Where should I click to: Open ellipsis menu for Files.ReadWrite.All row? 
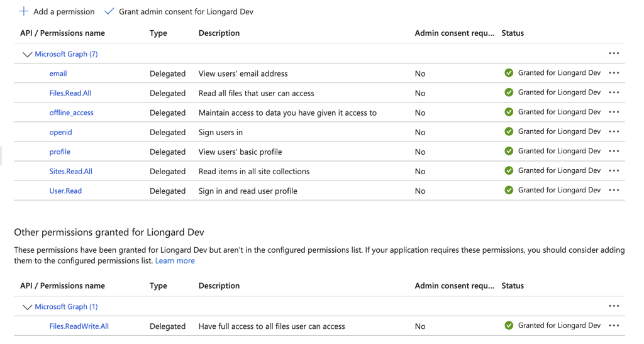click(x=614, y=326)
